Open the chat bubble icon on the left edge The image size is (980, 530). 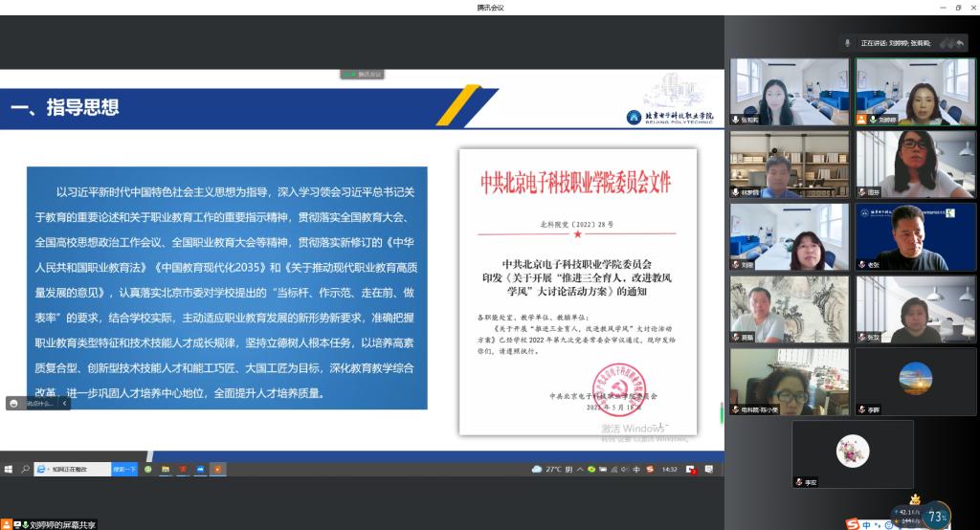13,404
